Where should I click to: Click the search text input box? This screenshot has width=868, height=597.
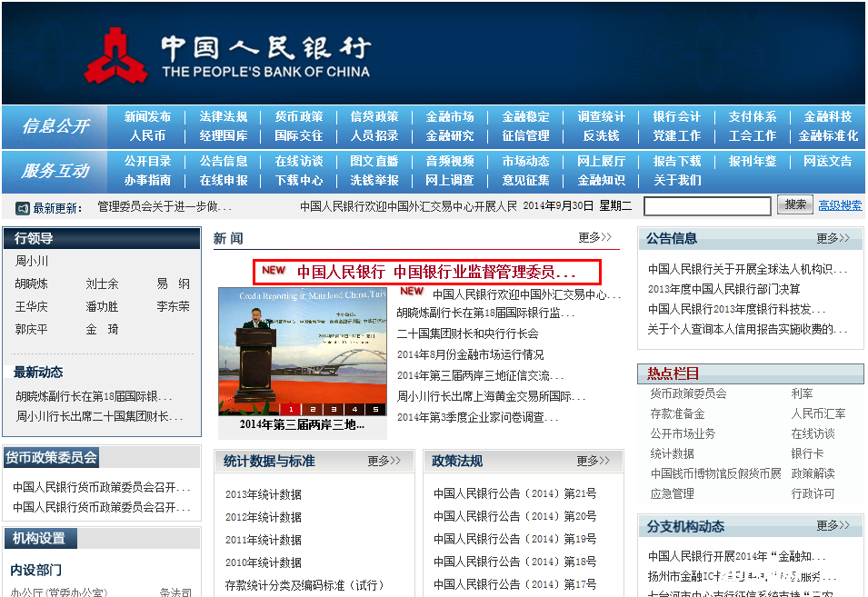click(x=707, y=206)
